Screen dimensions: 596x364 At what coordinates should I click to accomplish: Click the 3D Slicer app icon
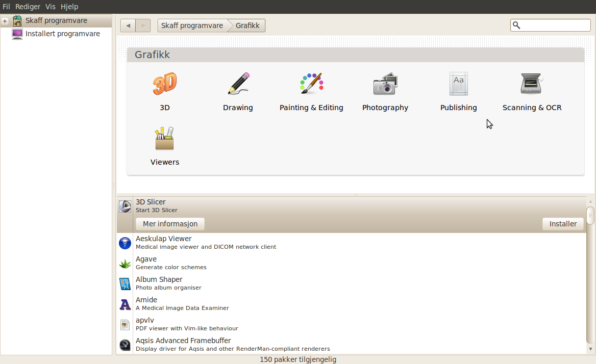point(125,206)
